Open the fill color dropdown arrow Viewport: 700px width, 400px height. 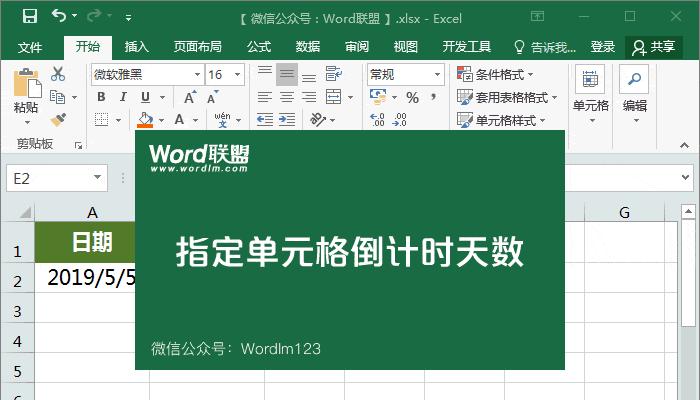click(162, 120)
